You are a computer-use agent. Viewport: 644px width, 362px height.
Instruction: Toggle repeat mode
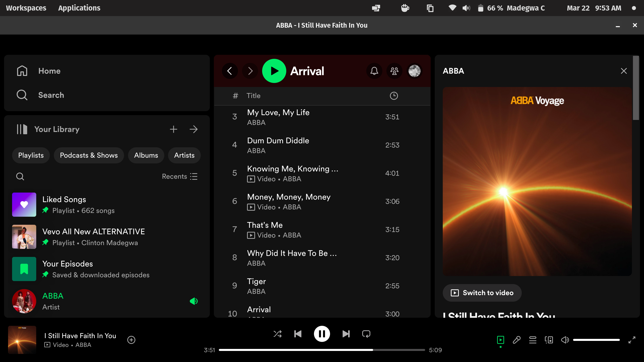pyautogui.click(x=366, y=334)
